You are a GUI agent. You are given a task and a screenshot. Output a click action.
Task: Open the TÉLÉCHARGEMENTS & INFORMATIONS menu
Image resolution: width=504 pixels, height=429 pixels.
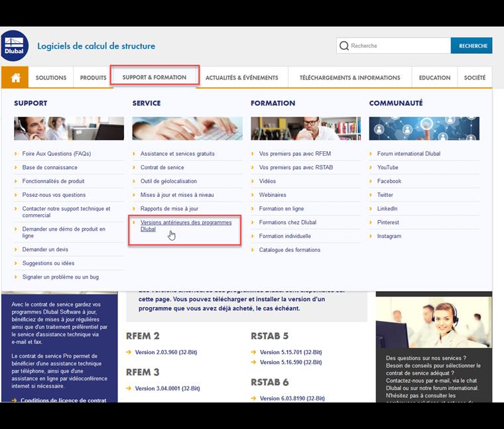tap(349, 78)
